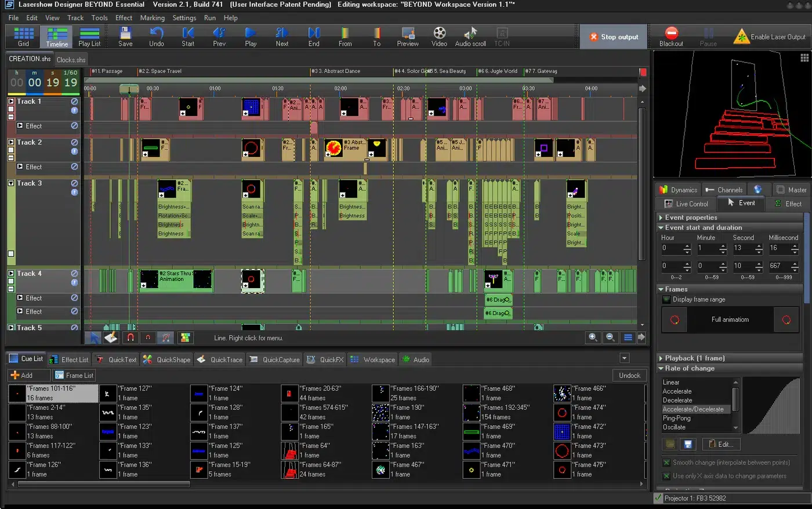This screenshot has width=812, height=509.
Task: Select the "Frames 101-116" cue thumbnail
Action: point(17,394)
